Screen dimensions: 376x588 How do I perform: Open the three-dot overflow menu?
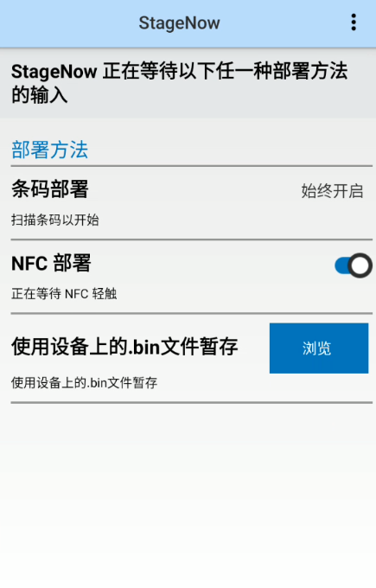point(354,22)
